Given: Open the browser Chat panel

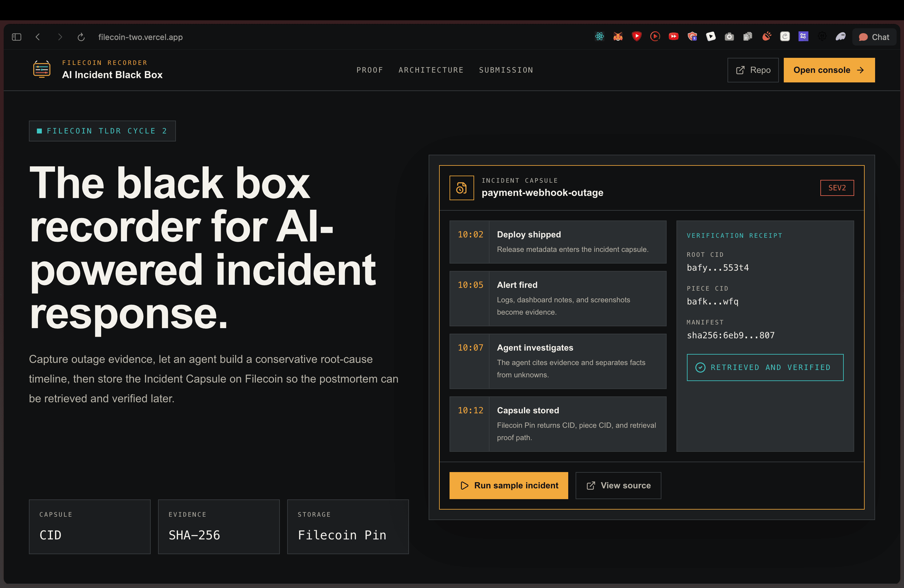Looking at the screenshot, I should click(x=874, y=37).
